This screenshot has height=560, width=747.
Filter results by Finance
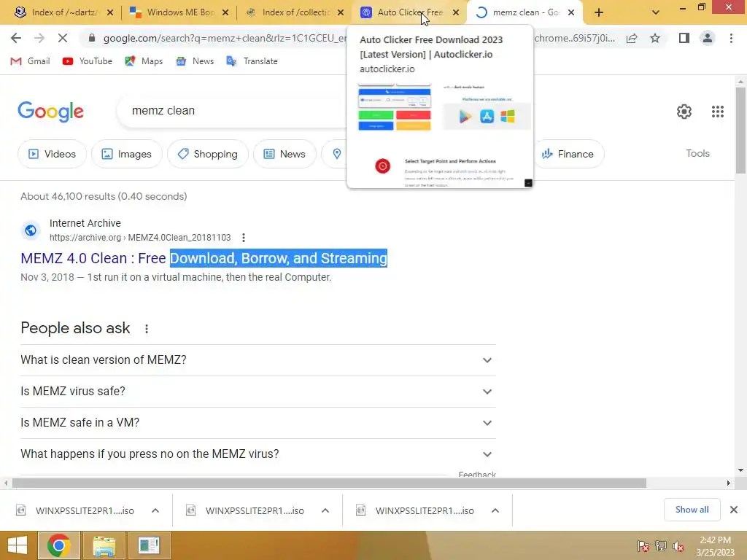[x=568, y=154]
